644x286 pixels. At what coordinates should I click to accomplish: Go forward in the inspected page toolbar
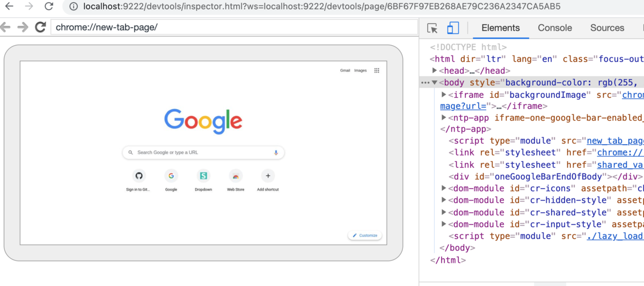(x=23, y=27)
